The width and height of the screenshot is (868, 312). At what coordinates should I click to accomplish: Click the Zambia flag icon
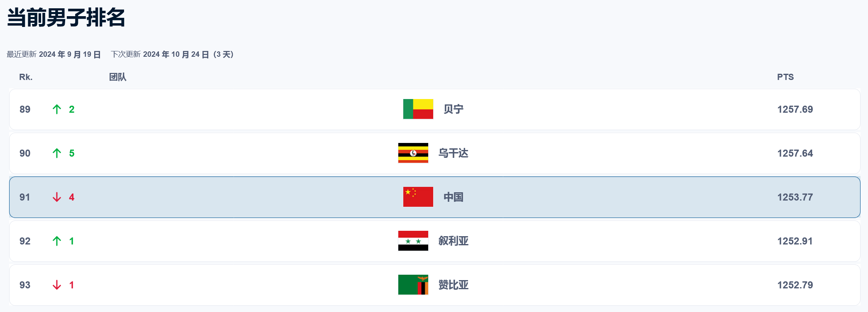click(x=413, y=285)
